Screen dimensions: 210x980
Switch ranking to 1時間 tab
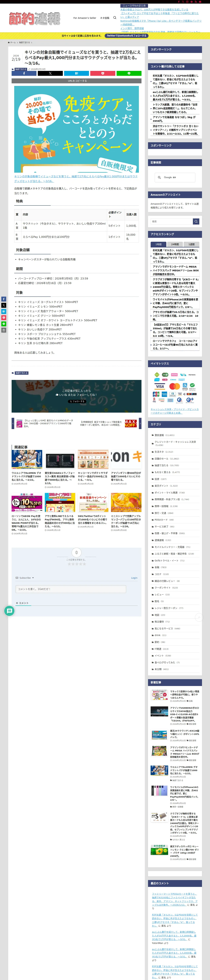(x=158, y=244)
